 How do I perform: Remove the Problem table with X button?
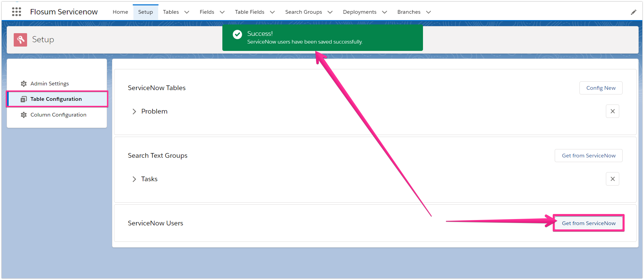tap(613, 111)
